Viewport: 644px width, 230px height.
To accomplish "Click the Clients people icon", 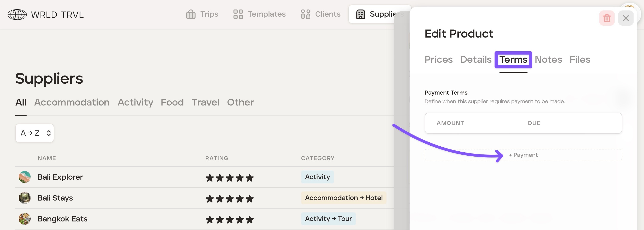I will click(x=305, y=14).
